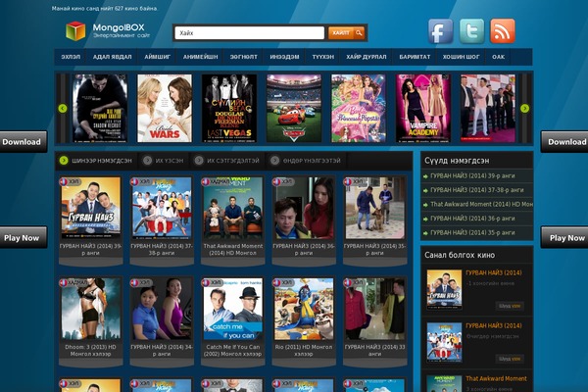Click the orange search button with magnifier
588x392 pixels.
346,33
